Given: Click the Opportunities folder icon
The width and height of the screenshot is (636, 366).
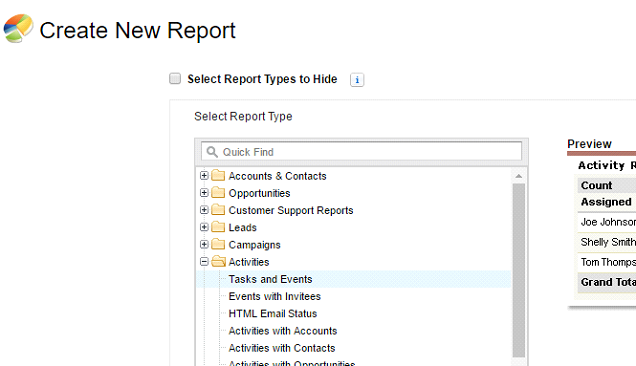Looking at the screenshot, I should coord(218,192).
